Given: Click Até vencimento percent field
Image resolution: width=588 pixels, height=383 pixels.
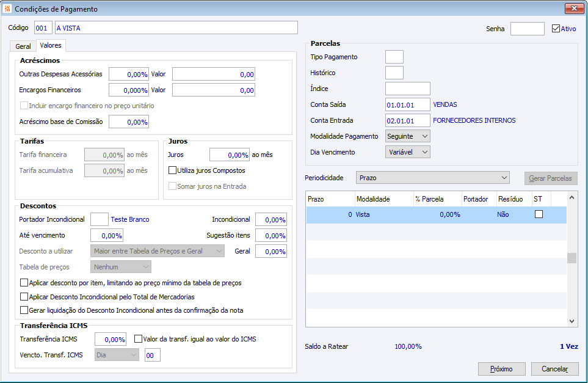Looking at the screenshot, I should [107, 235].
